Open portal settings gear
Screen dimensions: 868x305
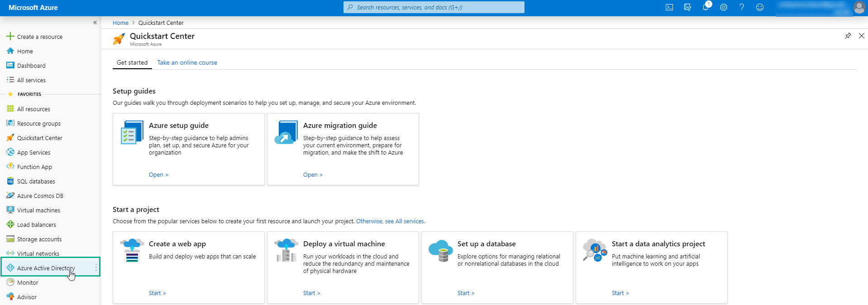point(724,7)
